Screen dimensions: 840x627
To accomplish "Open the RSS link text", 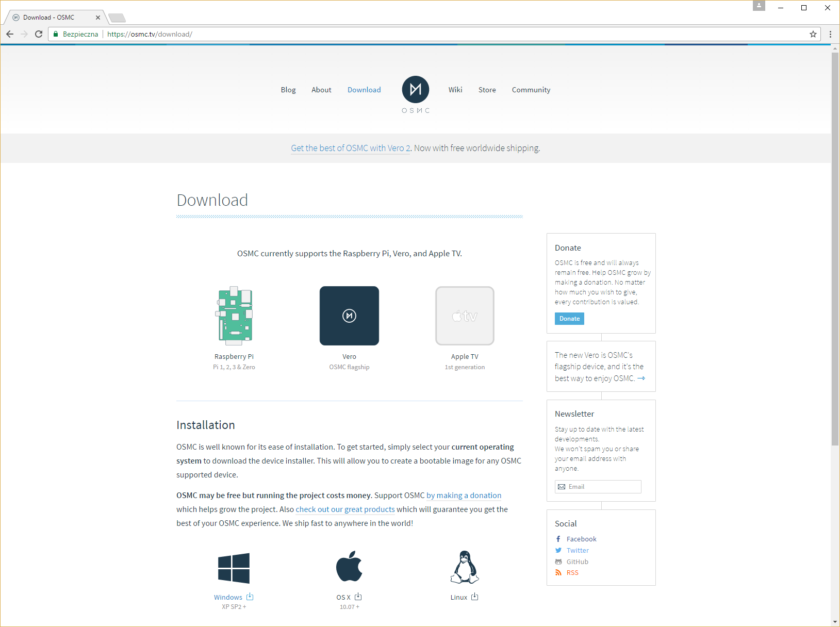I will [x=572, y=572].
